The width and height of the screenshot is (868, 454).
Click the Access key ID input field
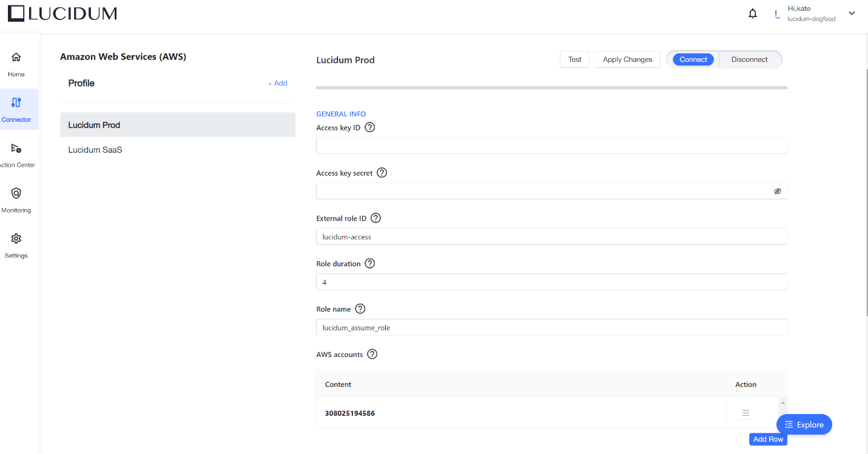point(551,145)
